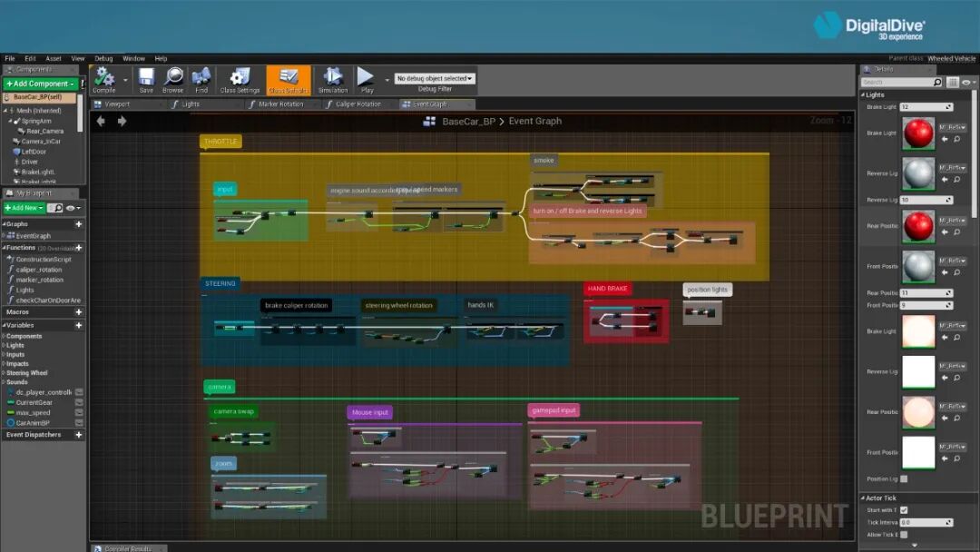Use selected asset arrow for first Brake Light material
This screenshot has width=980, height=552.
[945, 140]
